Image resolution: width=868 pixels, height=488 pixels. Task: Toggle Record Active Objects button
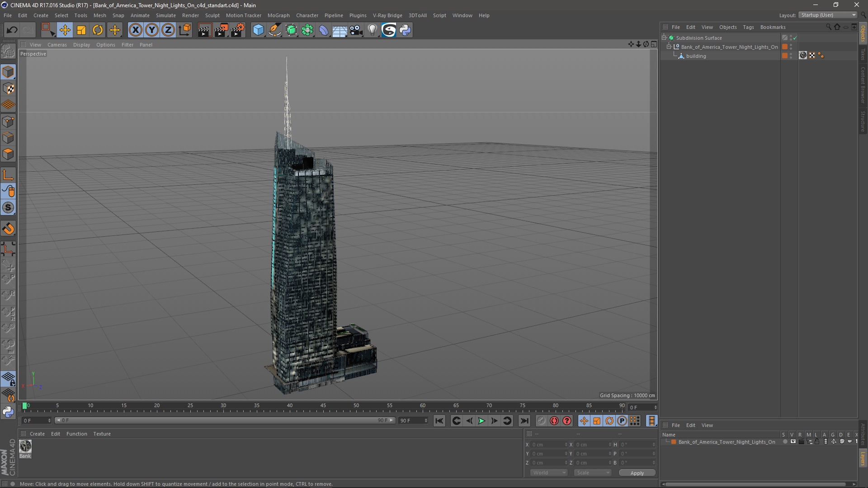541,421
